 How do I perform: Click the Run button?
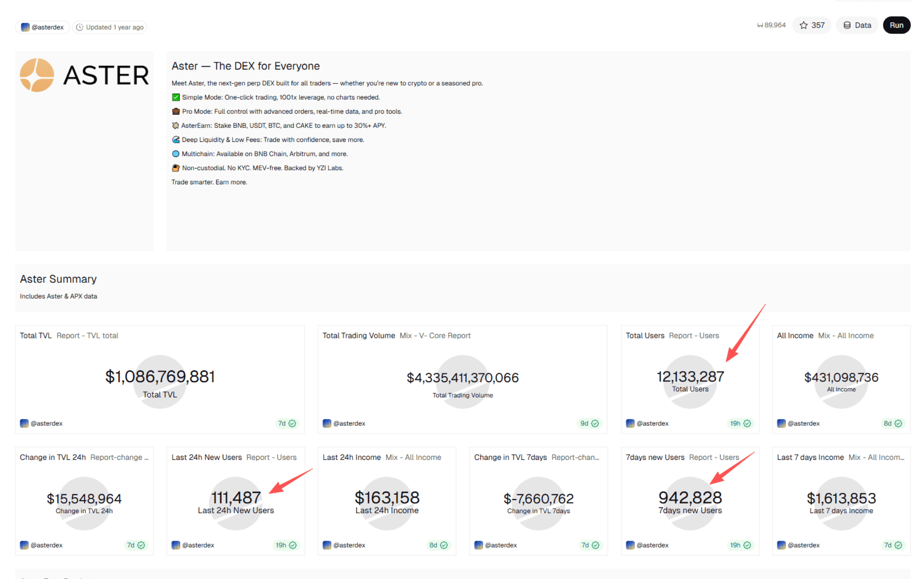pos(896,25)
